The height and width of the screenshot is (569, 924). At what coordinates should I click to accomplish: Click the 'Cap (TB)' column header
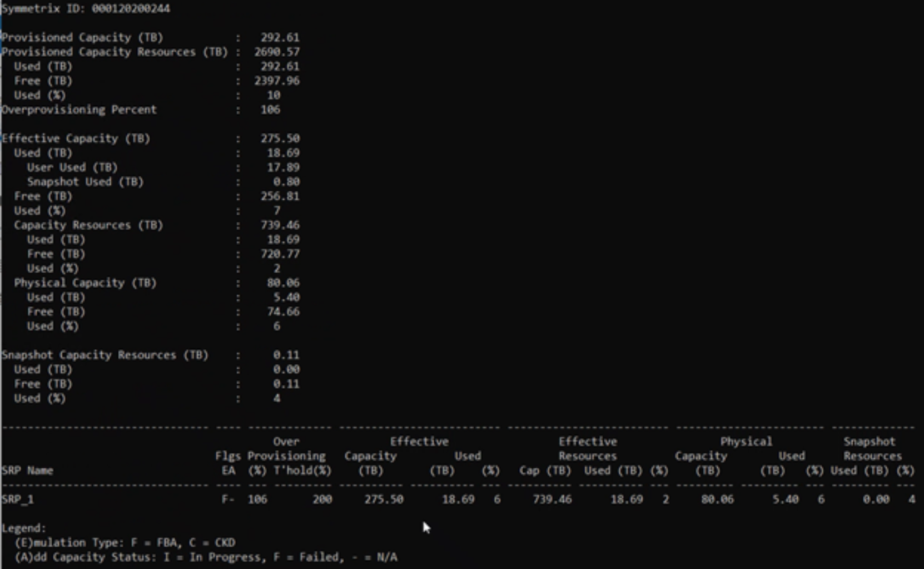pyautogui.click(x=545, y=471)
